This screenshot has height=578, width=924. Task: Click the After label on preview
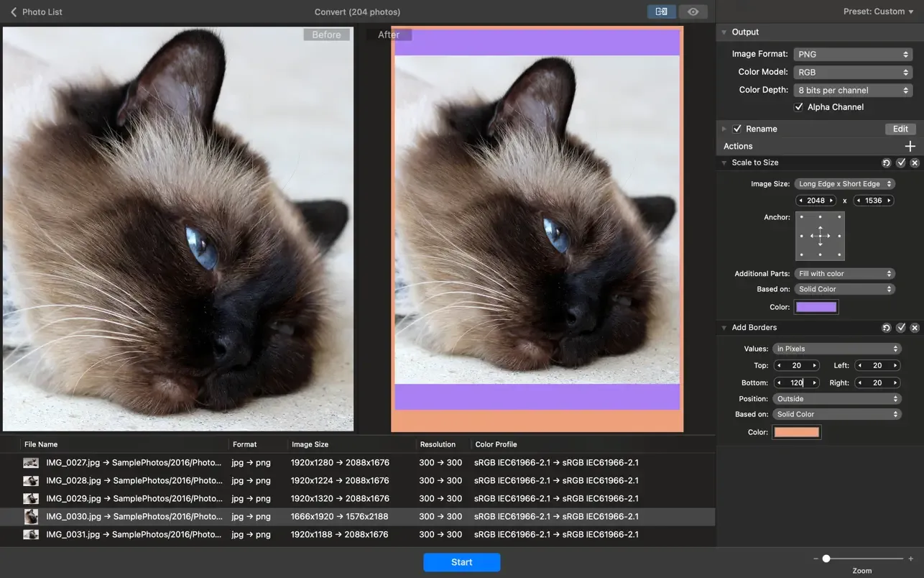[x=389, y=35]
